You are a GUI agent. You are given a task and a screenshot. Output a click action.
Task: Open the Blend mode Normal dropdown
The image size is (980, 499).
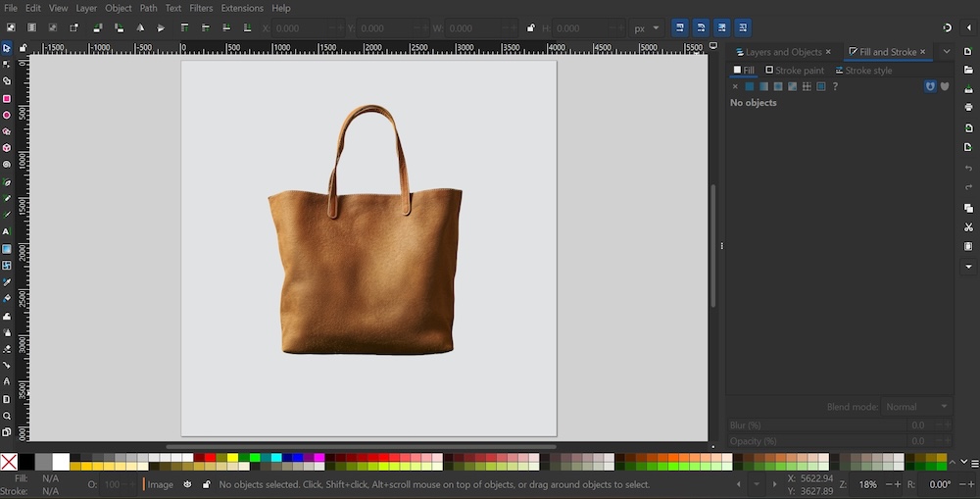pyautogui.click(x=916, y=407)
